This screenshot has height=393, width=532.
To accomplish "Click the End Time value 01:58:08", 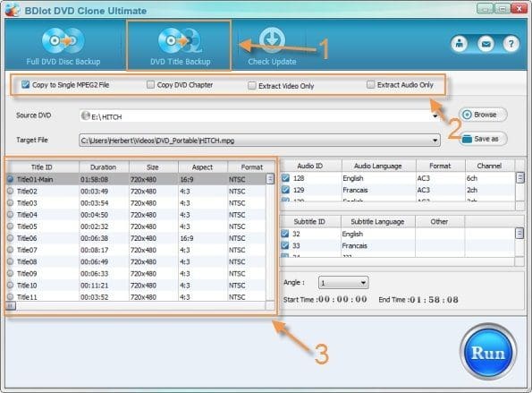I will pos(434,300).
